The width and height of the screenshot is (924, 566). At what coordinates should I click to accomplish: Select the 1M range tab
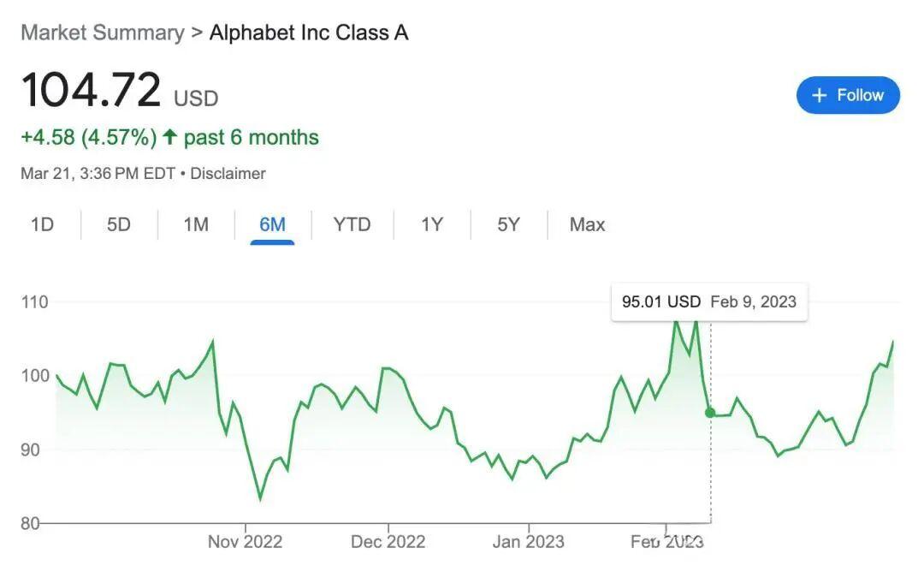pos(196,224)
